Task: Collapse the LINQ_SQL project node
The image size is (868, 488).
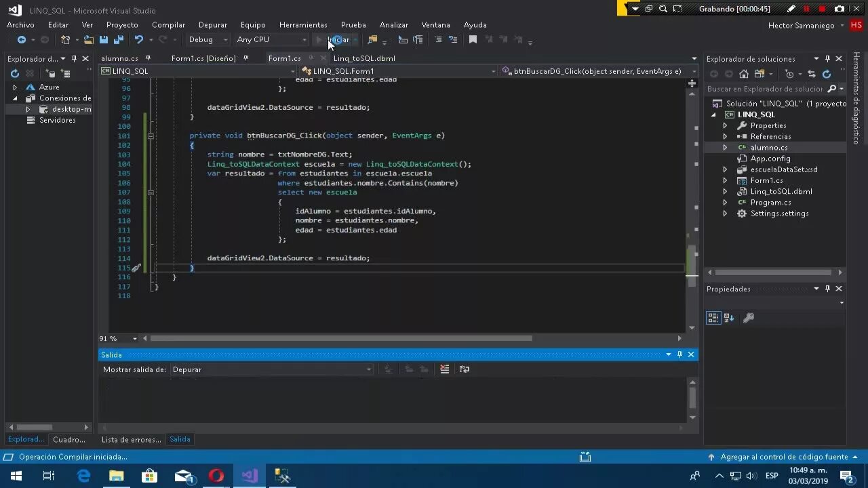Action: 714,115
